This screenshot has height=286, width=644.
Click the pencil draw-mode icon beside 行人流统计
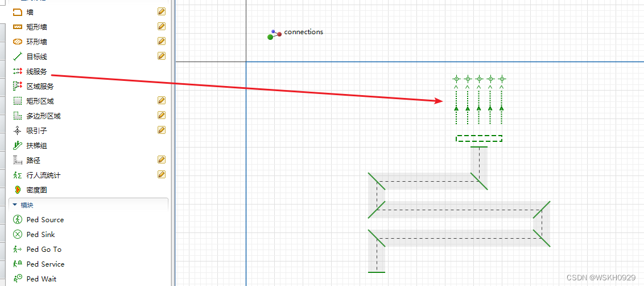click(162, 174)
